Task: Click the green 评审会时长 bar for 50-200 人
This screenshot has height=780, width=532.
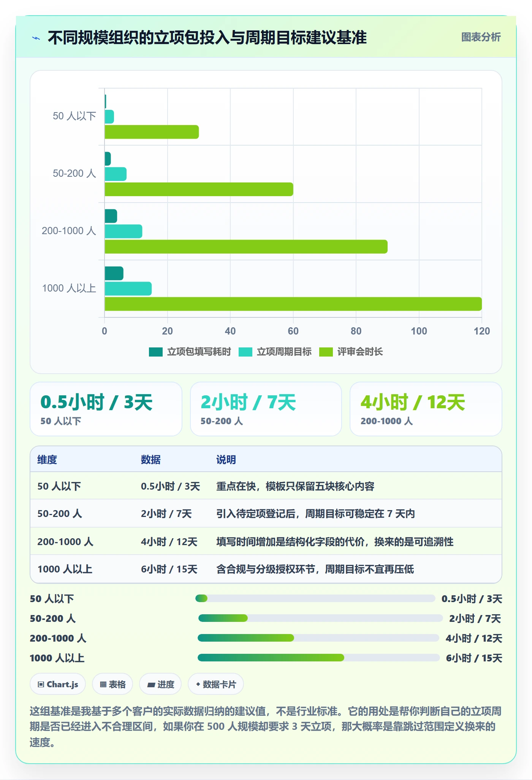Action: click(199, 189)
